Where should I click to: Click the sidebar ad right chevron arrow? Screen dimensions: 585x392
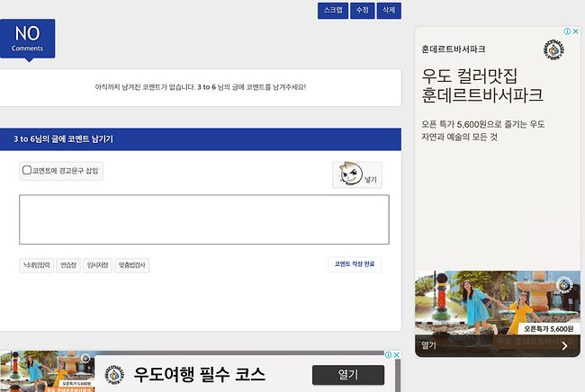[565, 346]
